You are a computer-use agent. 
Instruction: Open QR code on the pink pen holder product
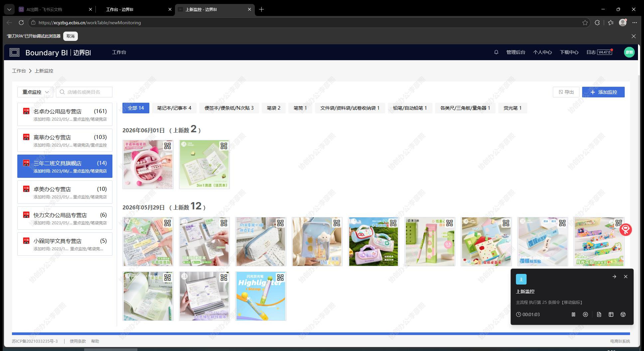point(167,146)
